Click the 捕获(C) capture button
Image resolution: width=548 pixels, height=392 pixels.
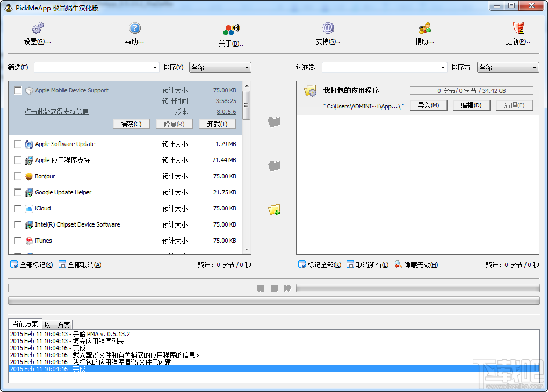tap(132, 124)
